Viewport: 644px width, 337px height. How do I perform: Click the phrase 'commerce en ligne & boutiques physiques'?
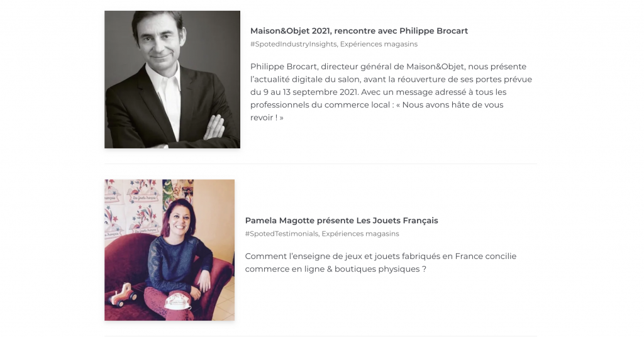tap(332, 269)
